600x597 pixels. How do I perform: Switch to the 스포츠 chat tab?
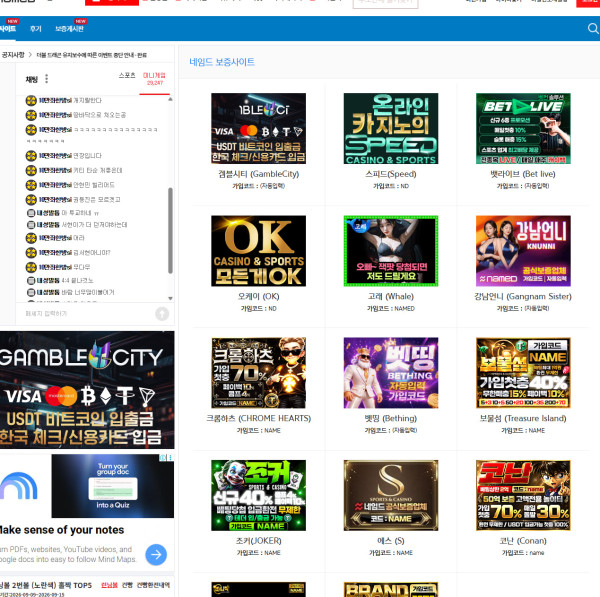[x=127, y=75]
